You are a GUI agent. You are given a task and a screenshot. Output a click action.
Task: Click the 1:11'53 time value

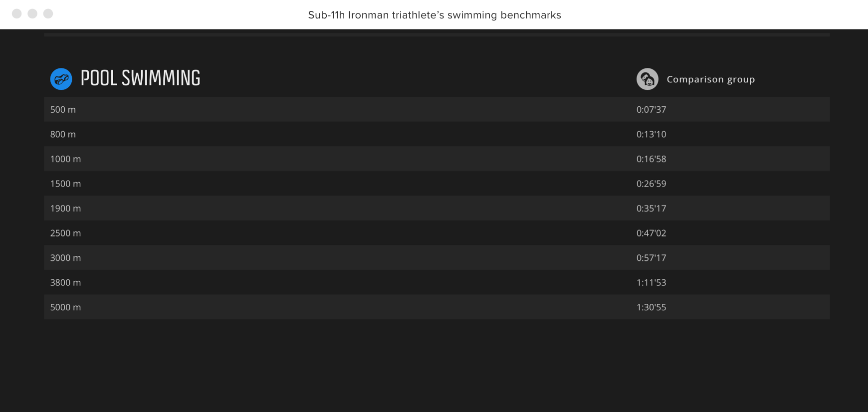pos(651,282)
